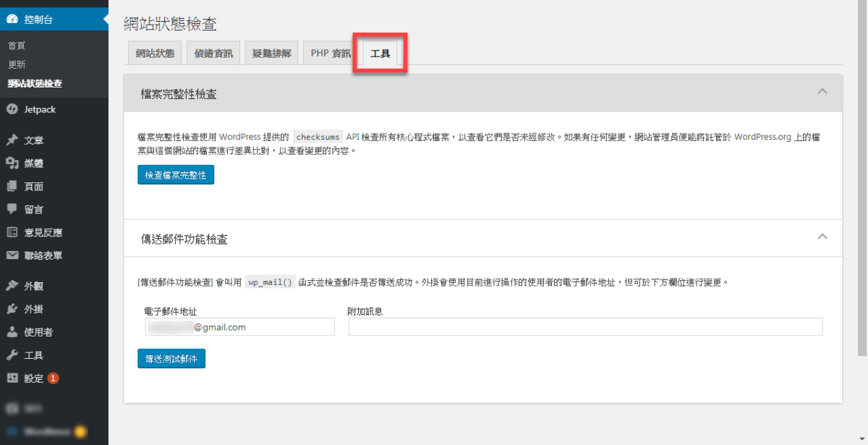Switch to the PHP 資訊 tab
The image size is (868, 445).
[x=331, y=53]
